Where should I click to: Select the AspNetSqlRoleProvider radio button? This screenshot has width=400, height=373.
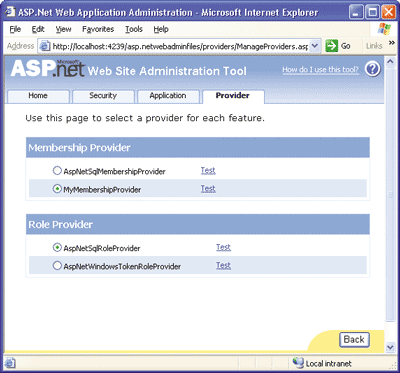[57, 248]
